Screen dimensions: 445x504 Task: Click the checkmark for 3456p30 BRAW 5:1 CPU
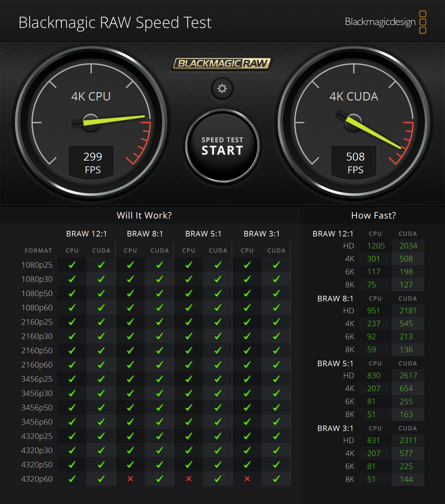pos(189,393)
